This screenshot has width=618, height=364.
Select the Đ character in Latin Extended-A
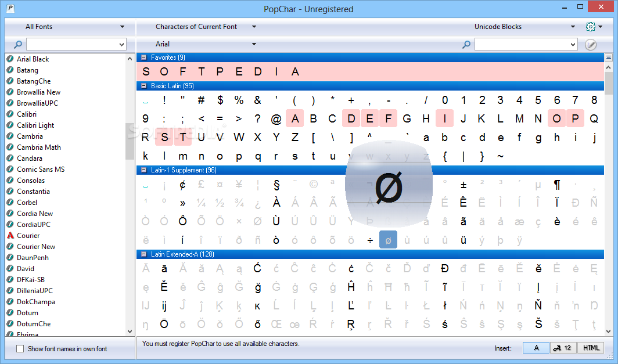pyautogui.click(x=444, y=269)
